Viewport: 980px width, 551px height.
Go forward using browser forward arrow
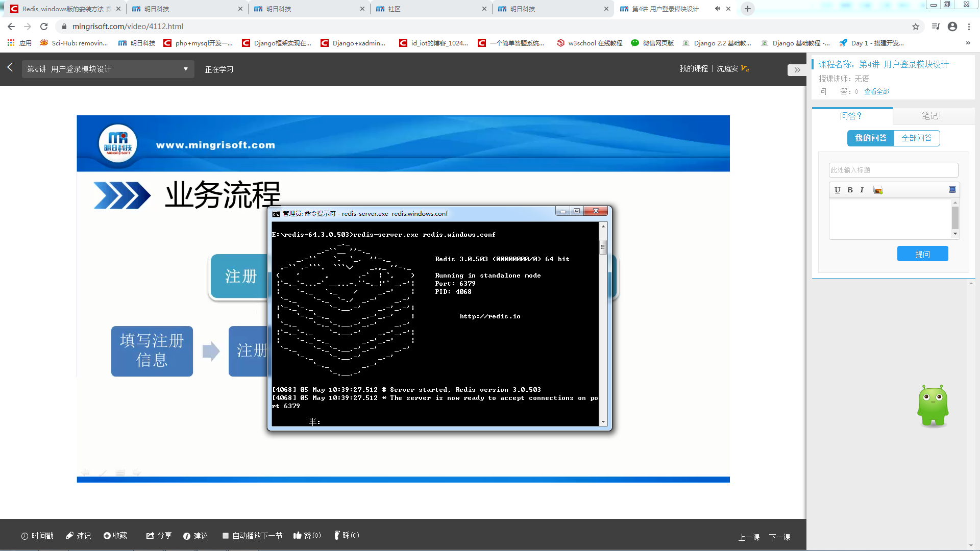[28, 27]
